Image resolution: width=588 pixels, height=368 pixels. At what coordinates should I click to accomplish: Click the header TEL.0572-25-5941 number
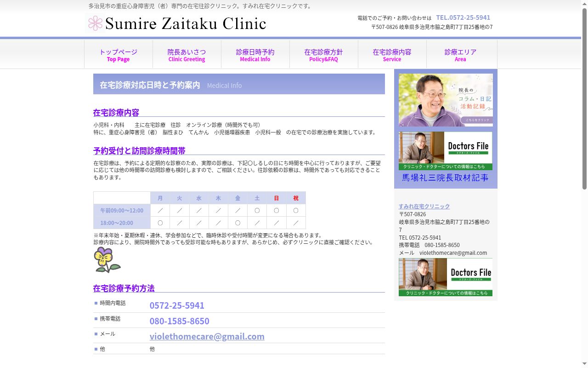click(463, 17)
